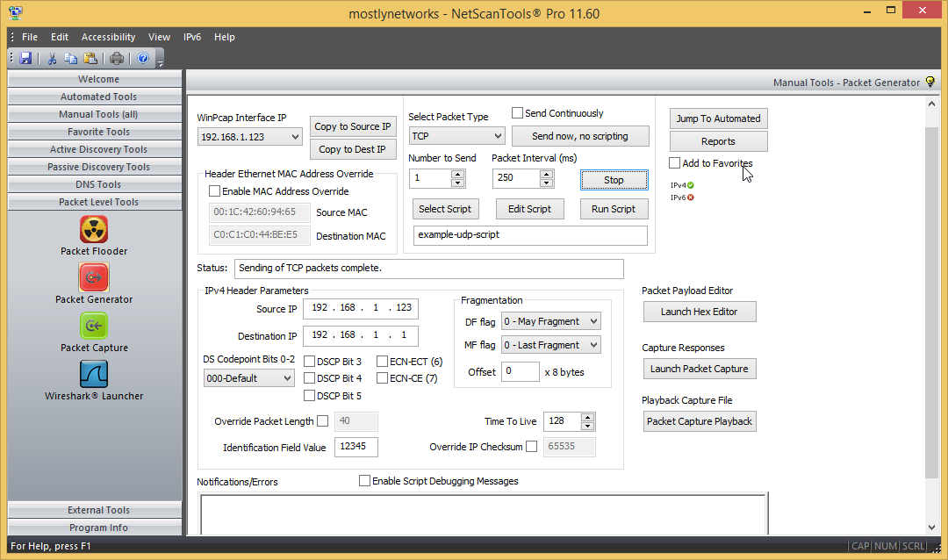Open the External Tools sidebar section
The height and width of the screenshot is (560, 948).
pyautogui.click(x=95, y=511)
